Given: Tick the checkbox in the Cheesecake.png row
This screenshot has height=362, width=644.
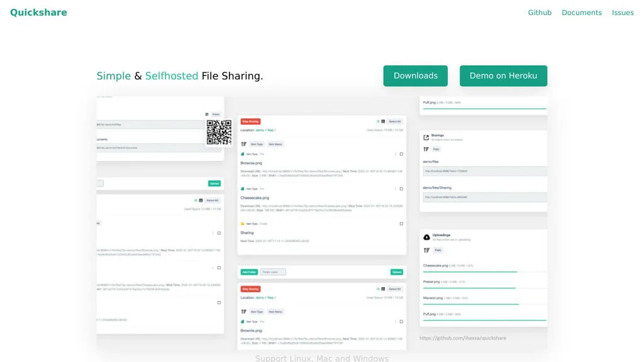Looking at the screenshot, I should (401, 189).
